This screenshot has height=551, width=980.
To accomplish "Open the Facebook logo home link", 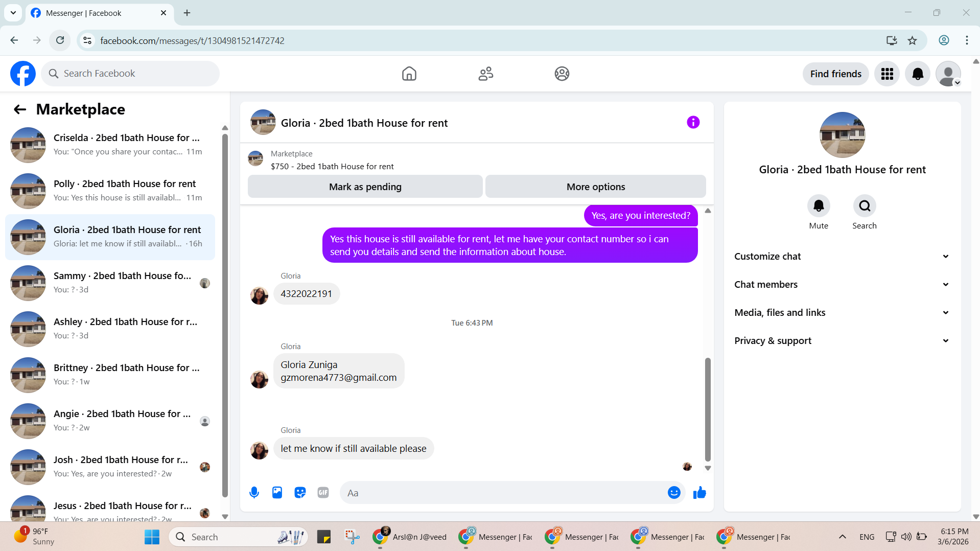I will 23,74.
